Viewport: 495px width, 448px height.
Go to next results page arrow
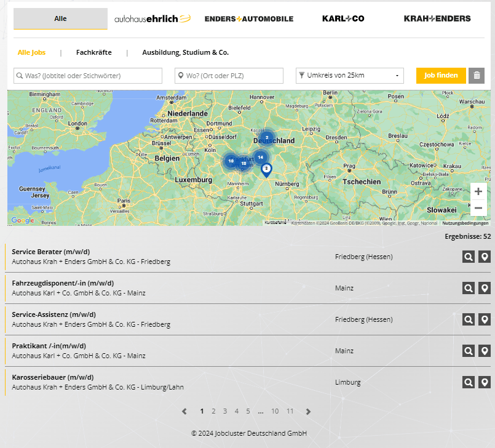pos(308,412)
